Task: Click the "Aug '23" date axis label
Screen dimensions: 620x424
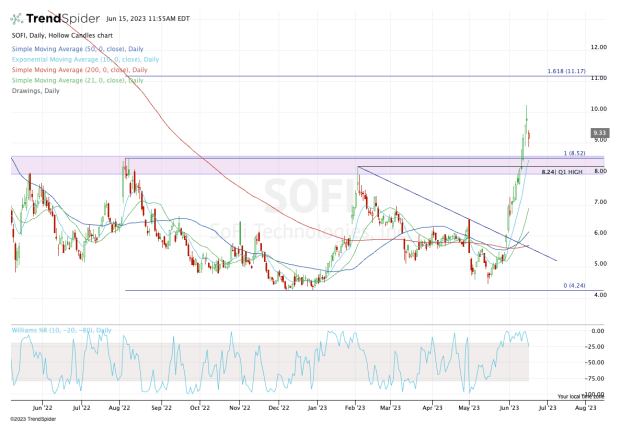Action: (x=585, y=408)
